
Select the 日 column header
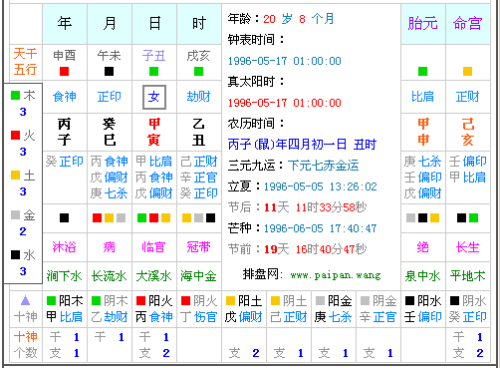point(154,24)
